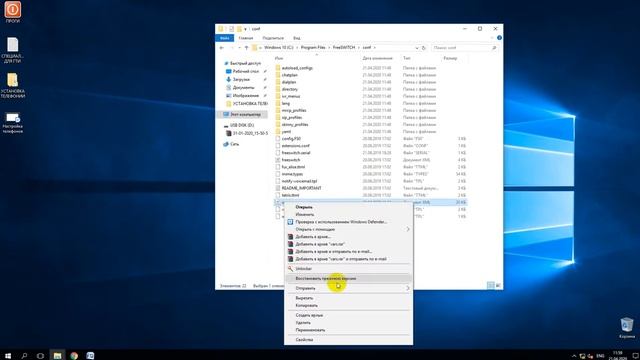Open the Action Center notifications icon
The image size is (640, 360).
point(635,356)
